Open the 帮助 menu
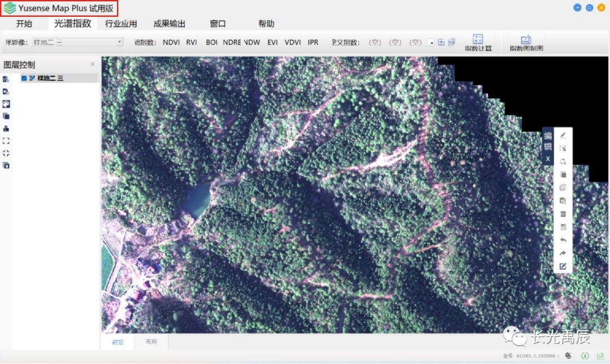Viewport: 610px width, 364px height. 266,24
